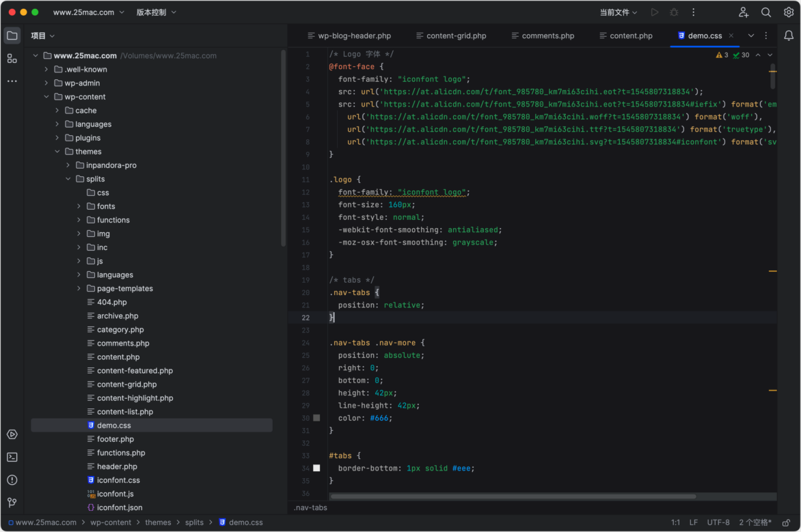Click the #eee color swatch in gutter
Viewport: 801px width, 532px height.
(316, 468)
